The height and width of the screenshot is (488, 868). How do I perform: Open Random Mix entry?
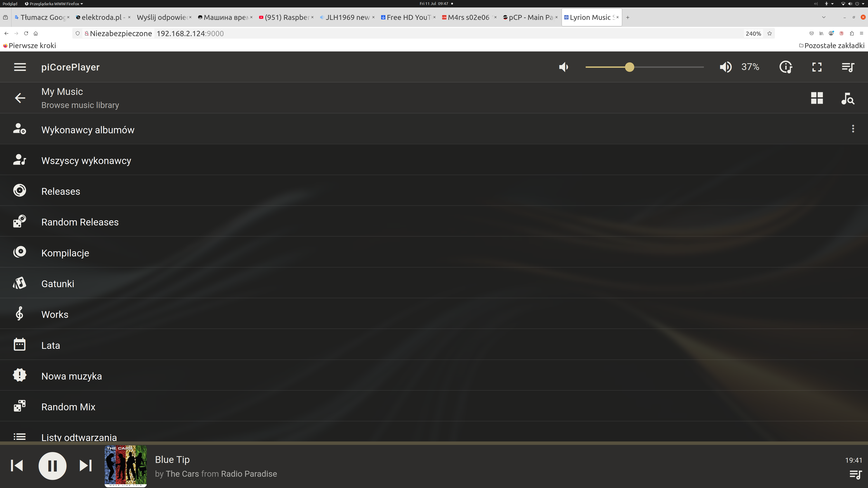coord(434,406)
